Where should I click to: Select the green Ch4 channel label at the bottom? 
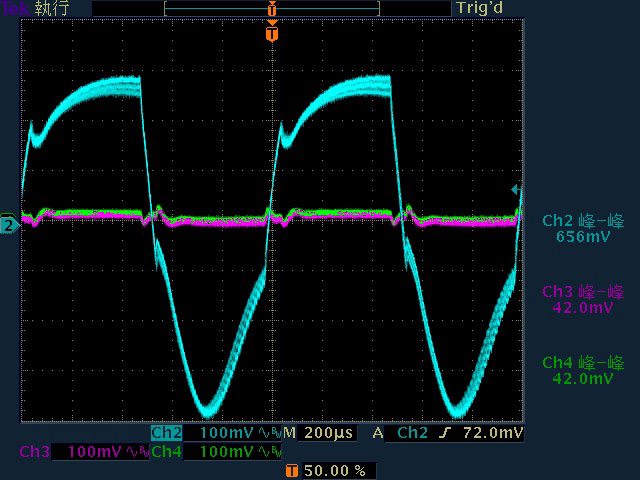click(167, 452)
